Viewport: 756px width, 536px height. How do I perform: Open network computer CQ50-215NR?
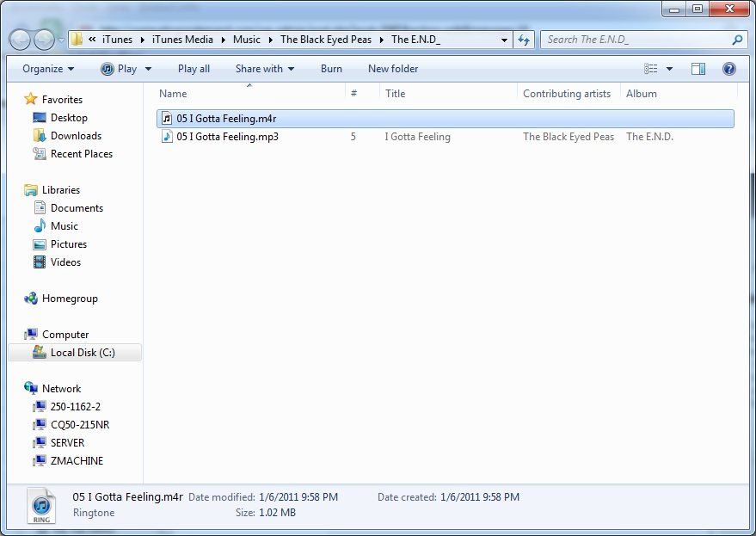79,425
